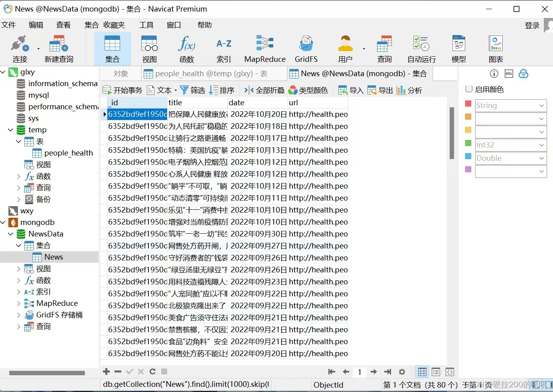Expand the MapReduce tree node
This screenshot has width=553, height=392.
click(18, 303)
